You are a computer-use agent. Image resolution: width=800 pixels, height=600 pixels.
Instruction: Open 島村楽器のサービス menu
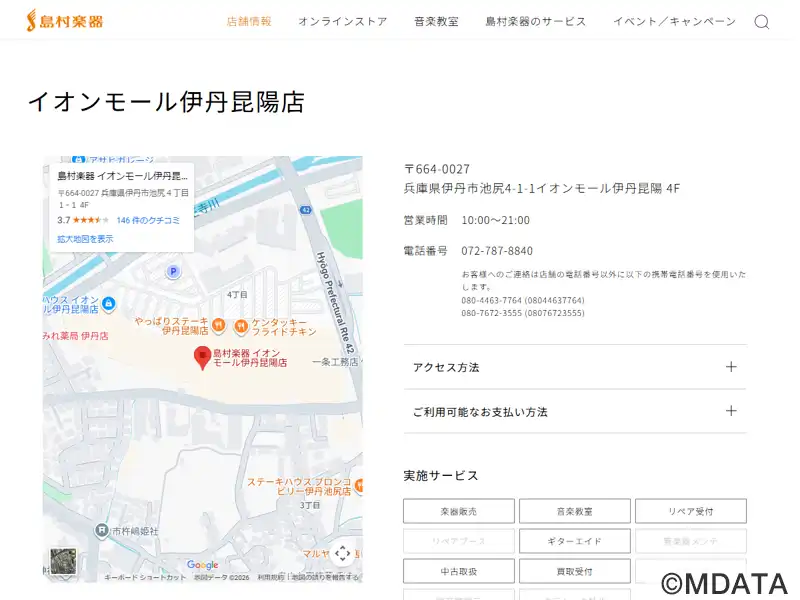pos(536,21)
